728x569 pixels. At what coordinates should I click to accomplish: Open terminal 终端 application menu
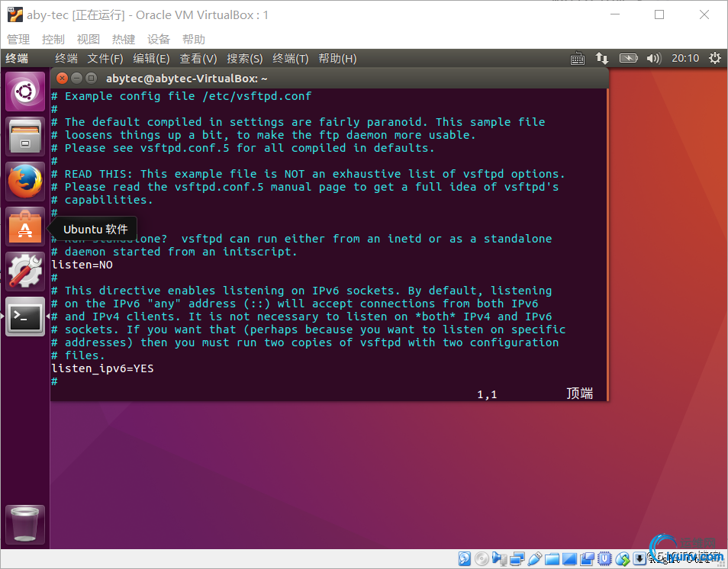tap(66, 59)
